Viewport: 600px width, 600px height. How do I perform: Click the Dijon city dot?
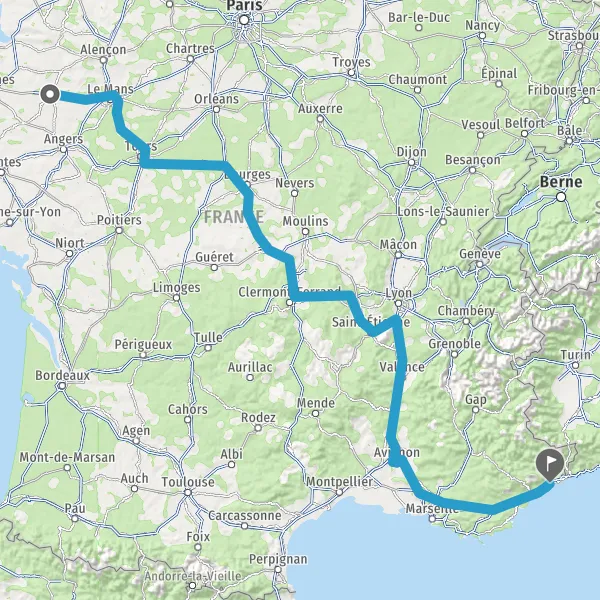tap(411, 163)
